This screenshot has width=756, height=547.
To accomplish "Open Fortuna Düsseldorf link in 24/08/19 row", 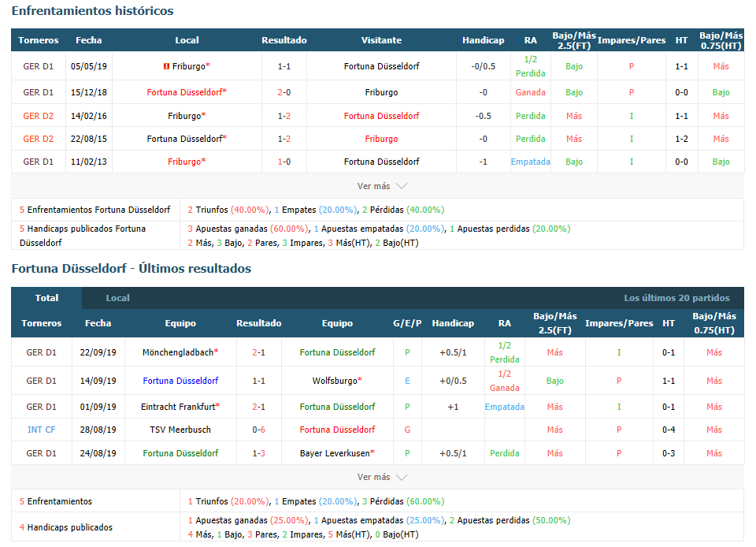I will (x=180, y=453).
